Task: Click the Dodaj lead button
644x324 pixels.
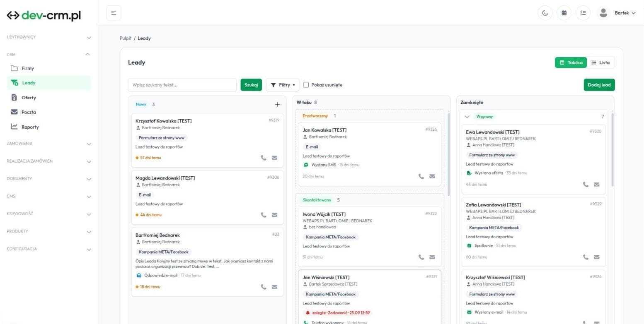Action: coord(599,85)
